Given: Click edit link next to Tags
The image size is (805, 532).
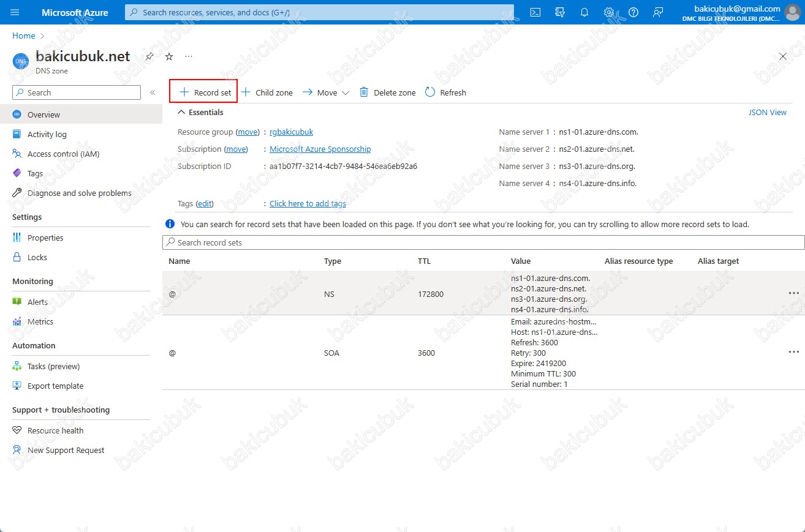Looking at the screenshot, I should (205, 203).
